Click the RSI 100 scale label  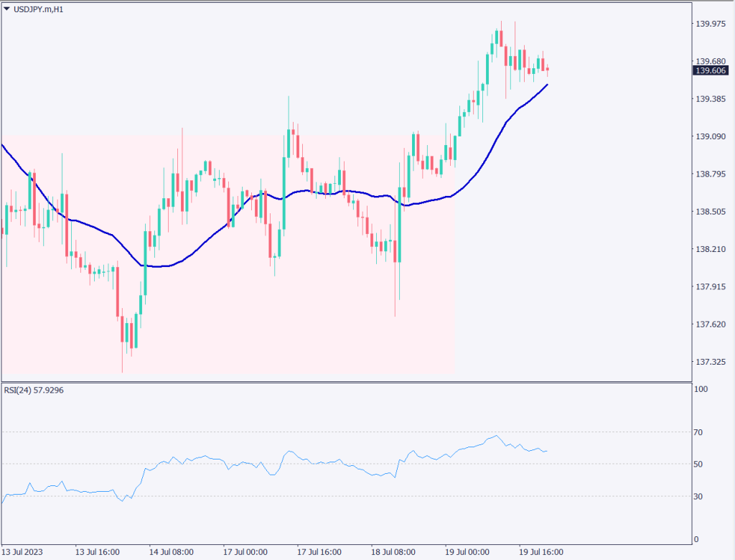click(x=702, y=389)
